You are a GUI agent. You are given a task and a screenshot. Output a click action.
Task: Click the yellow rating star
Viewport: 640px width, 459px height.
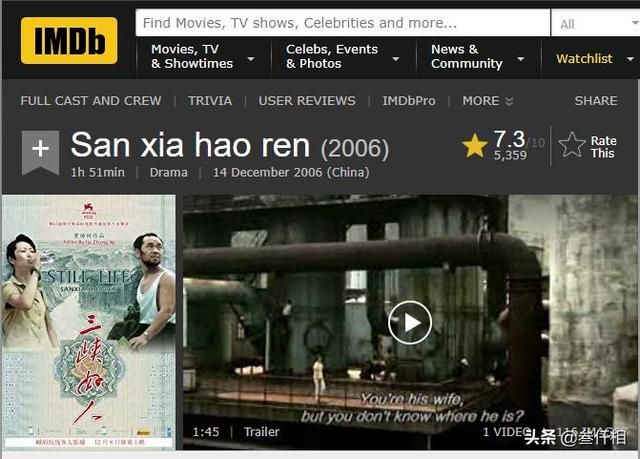pyautogui.click(x=475, y=146)
